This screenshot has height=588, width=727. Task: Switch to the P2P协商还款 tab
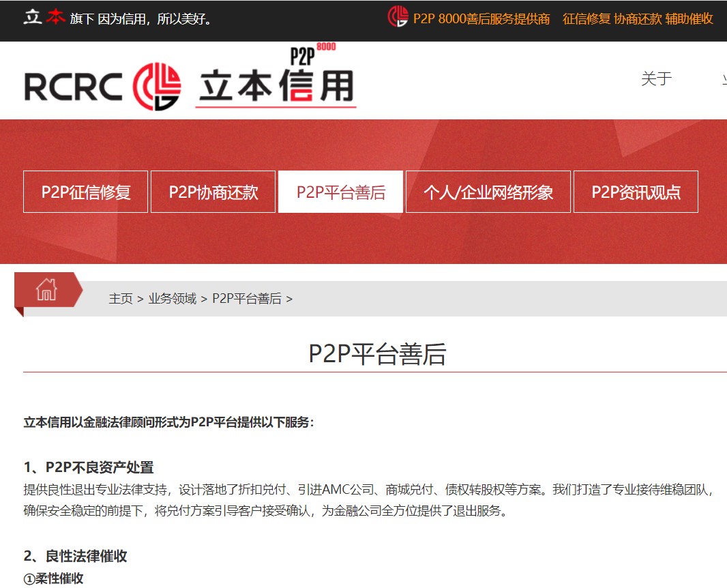[213, 192]
